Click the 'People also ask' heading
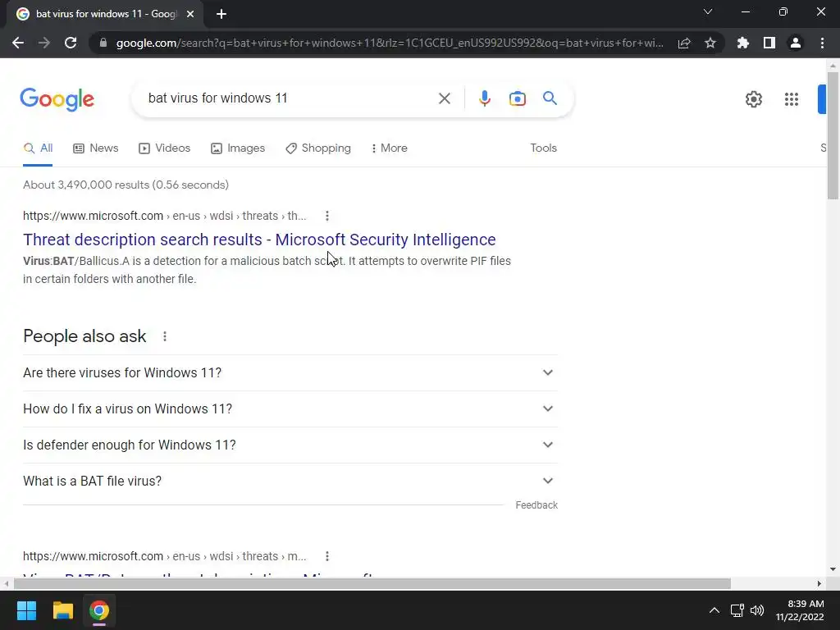840x630 pixels. pos(84,336)
